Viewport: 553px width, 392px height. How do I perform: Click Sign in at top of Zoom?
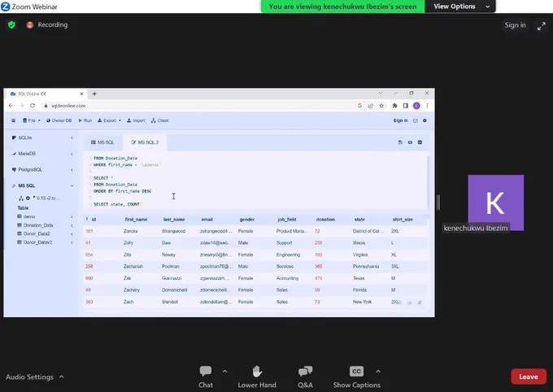click(515, 25)
